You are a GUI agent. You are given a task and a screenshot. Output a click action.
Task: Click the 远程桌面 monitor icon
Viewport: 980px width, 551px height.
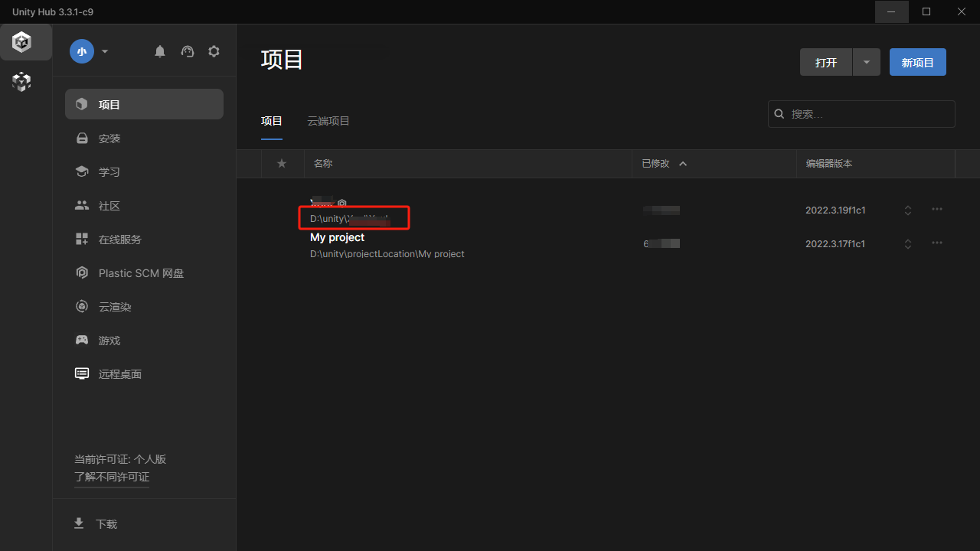(x=82, y=373)
